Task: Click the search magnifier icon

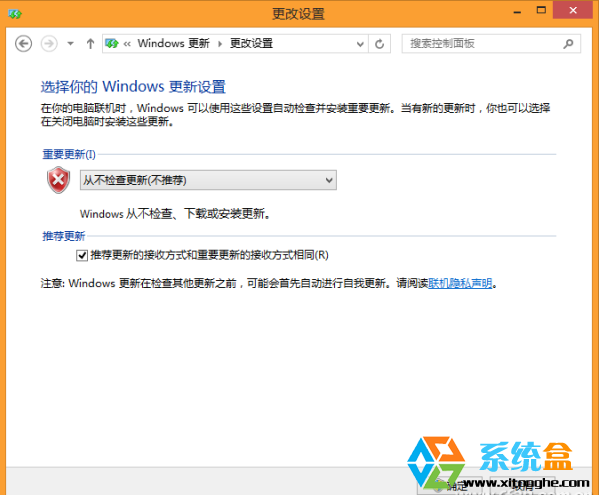Action: pyautogui.click(x=569, y=44)
